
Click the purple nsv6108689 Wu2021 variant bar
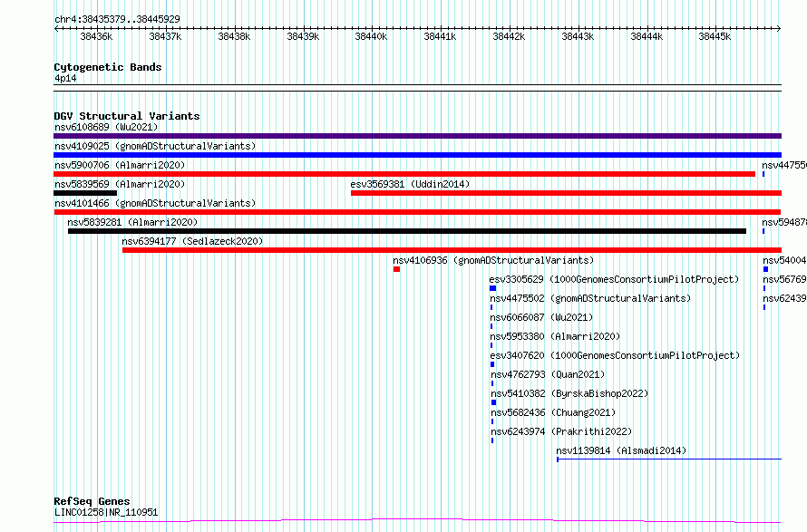[417, 136]
